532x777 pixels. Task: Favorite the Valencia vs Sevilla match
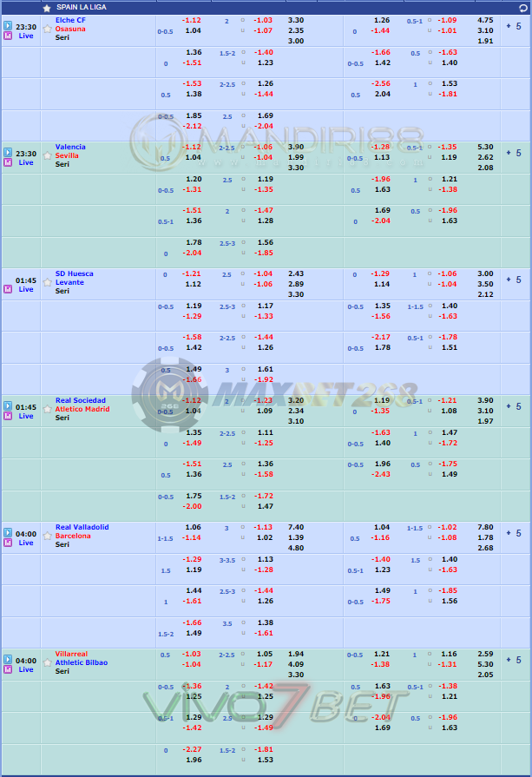click(x=47, y=155)
